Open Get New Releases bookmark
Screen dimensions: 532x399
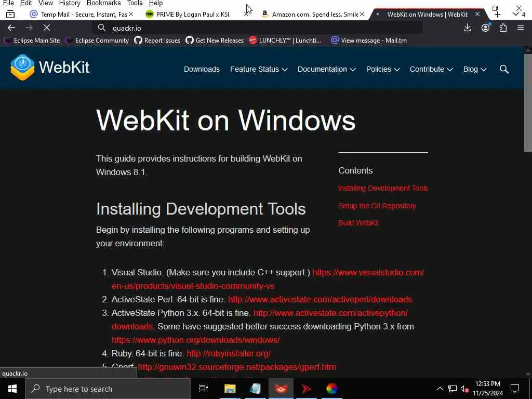[215, 41]
